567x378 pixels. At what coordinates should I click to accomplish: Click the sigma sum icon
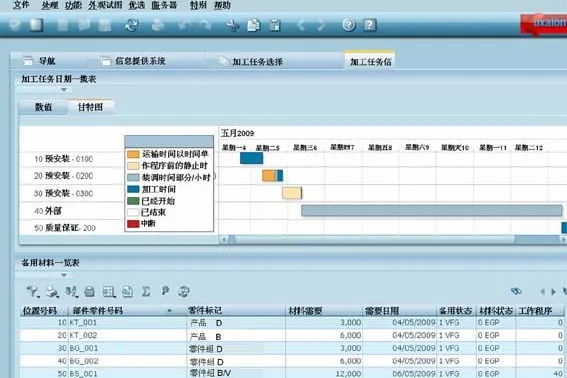tap(146, 292)
